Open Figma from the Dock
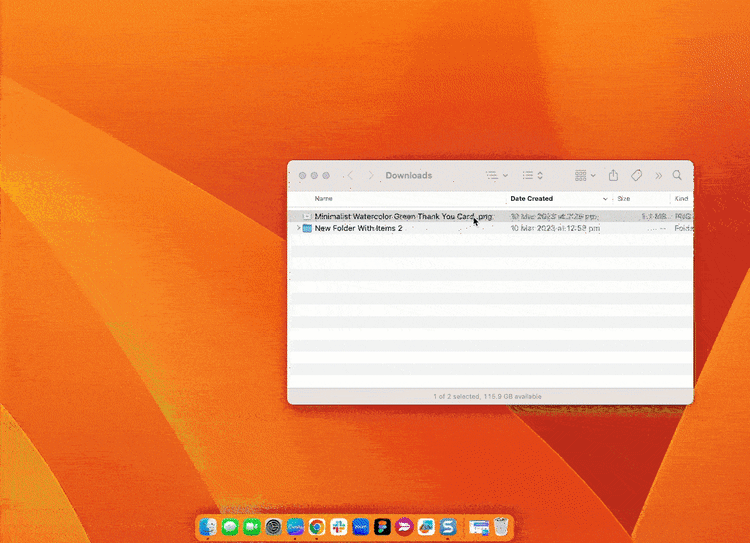Screen dimensions: 750x543 click(382, 527)
